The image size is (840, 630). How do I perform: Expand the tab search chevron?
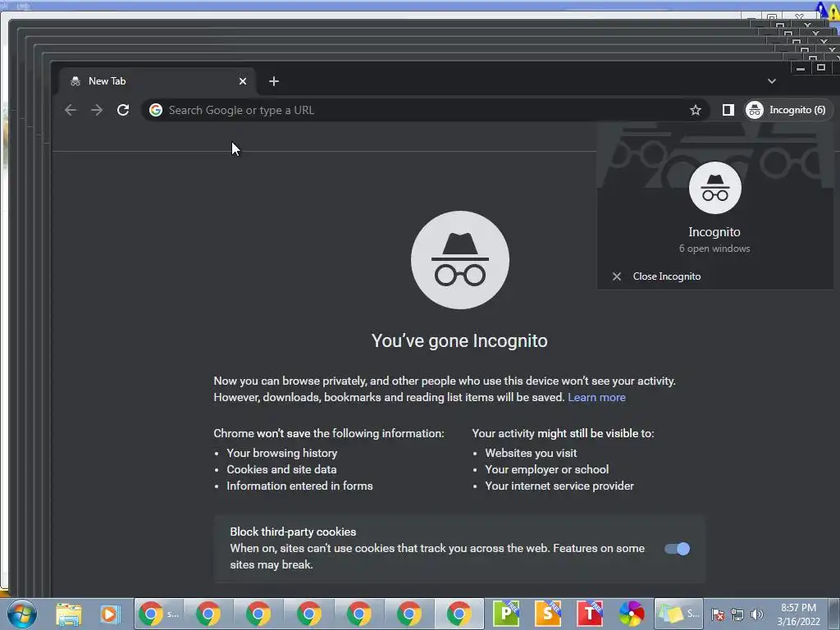771,81
